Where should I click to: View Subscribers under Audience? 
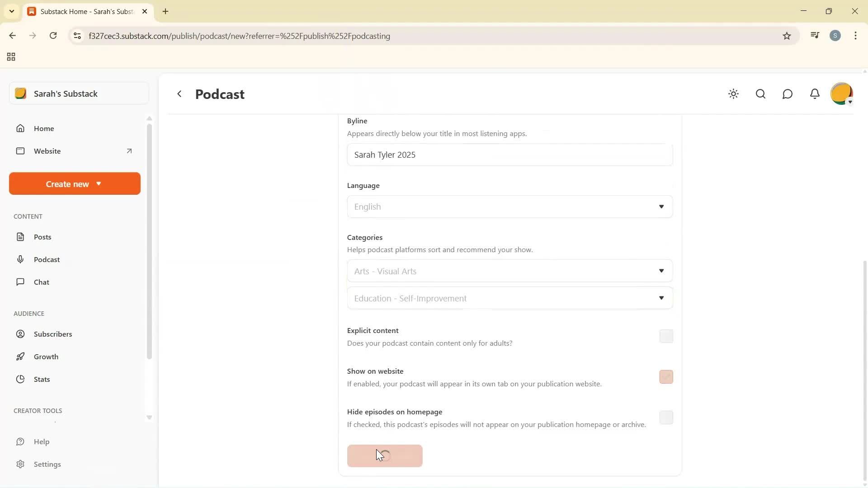point(52,334)
